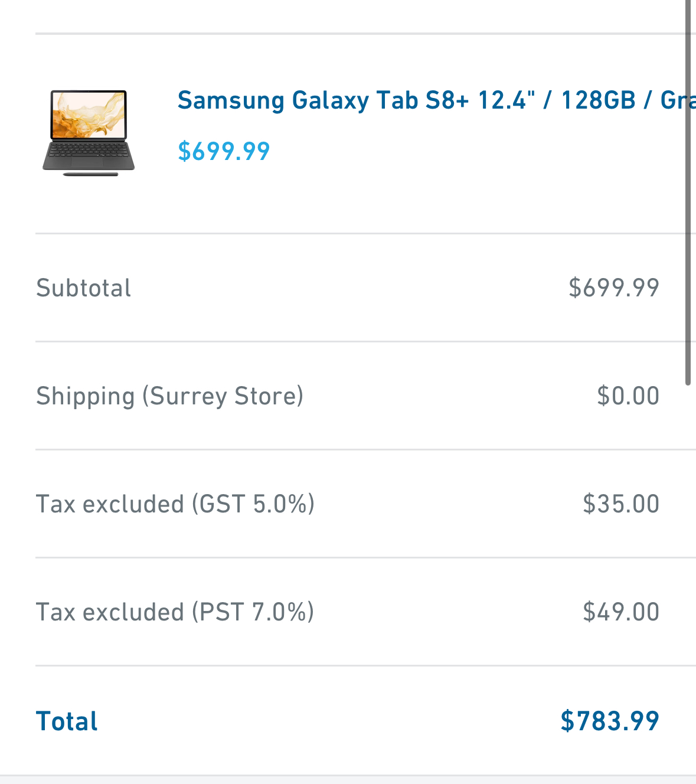Click the GST 5.0% percentage text

coord(254,504)
